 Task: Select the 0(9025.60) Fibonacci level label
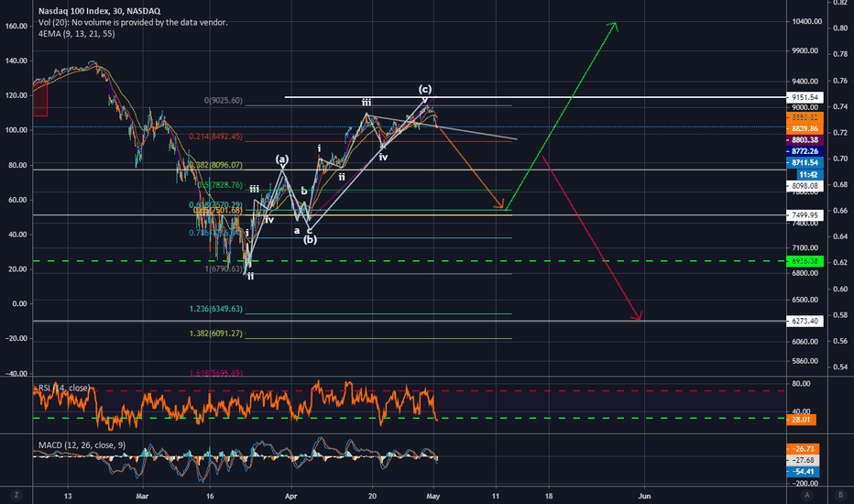224,101
